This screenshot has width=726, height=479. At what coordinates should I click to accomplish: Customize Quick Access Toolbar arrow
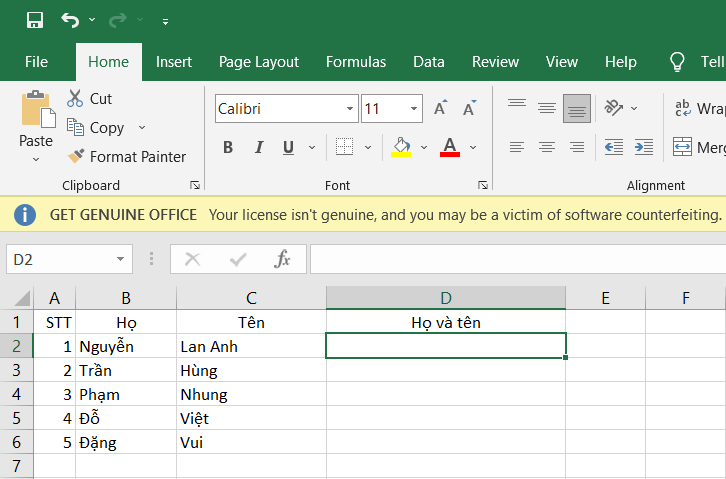pos(165,21)
